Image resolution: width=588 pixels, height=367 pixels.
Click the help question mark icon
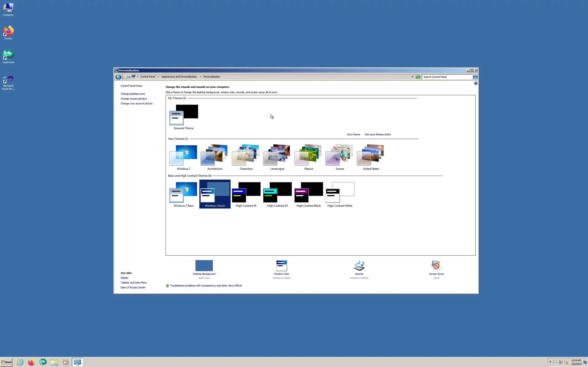click(x=475, y=83)
